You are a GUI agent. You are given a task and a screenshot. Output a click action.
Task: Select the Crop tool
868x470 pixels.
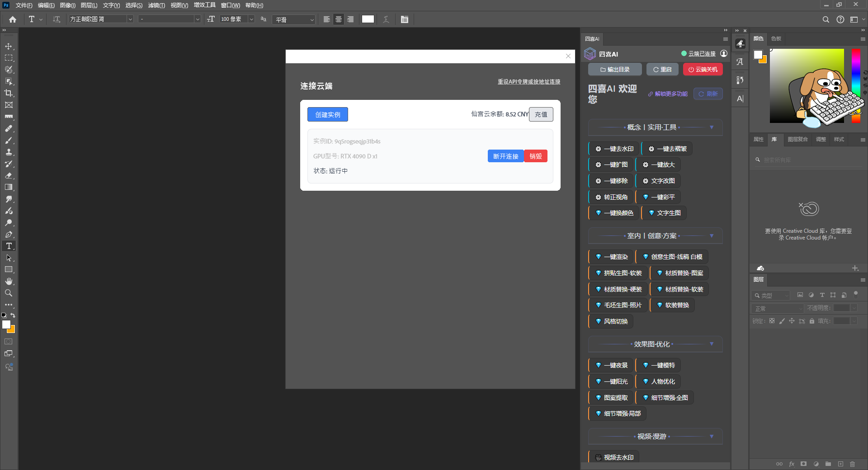[x=9, y=93]
